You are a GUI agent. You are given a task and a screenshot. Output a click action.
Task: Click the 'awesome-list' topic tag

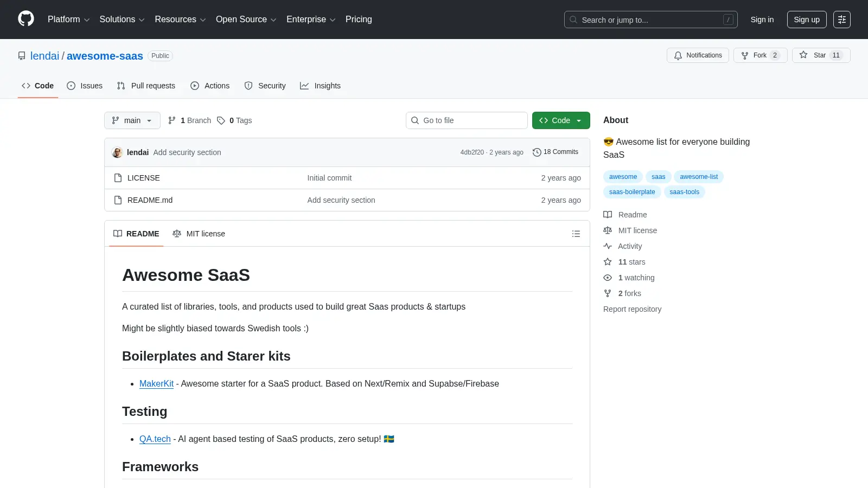pyautogui.click(x=699, y=177)
